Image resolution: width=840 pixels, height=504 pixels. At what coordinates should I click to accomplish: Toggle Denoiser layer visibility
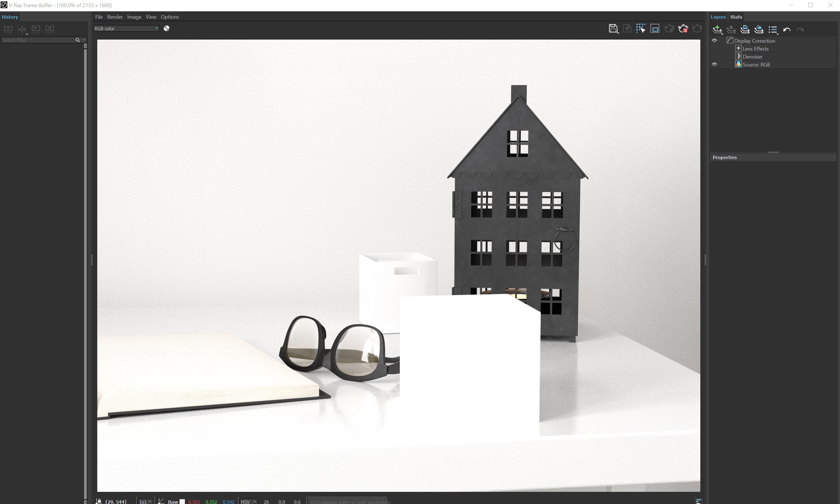pos(714,56)
